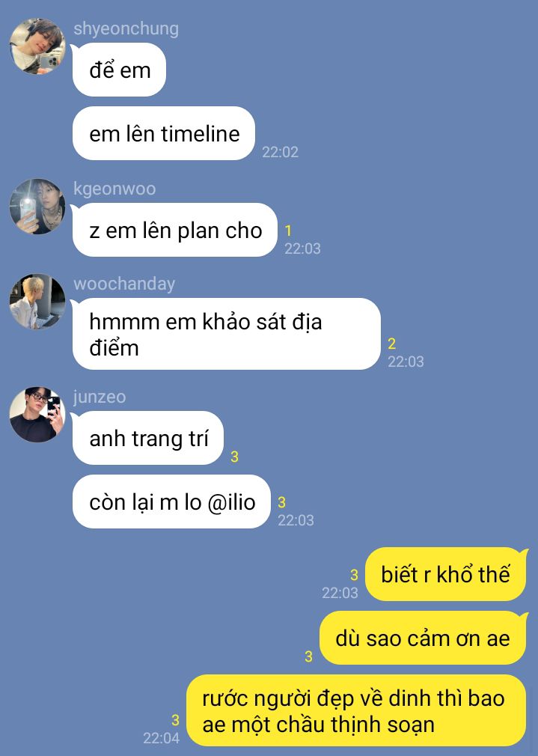
Task: Open kgeonwoo's profile picture
Action: (37, 207)
